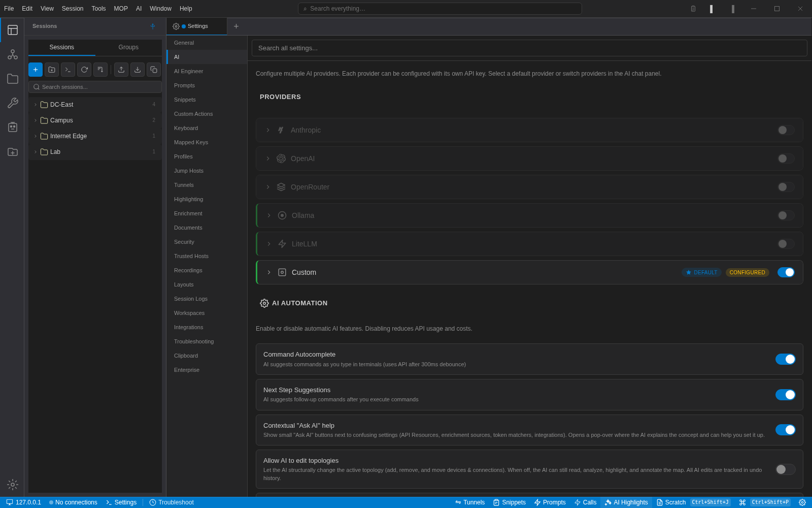812x508 pixels.
Task: Open the MOP menu in the menu bar
Action: [121, 9]
